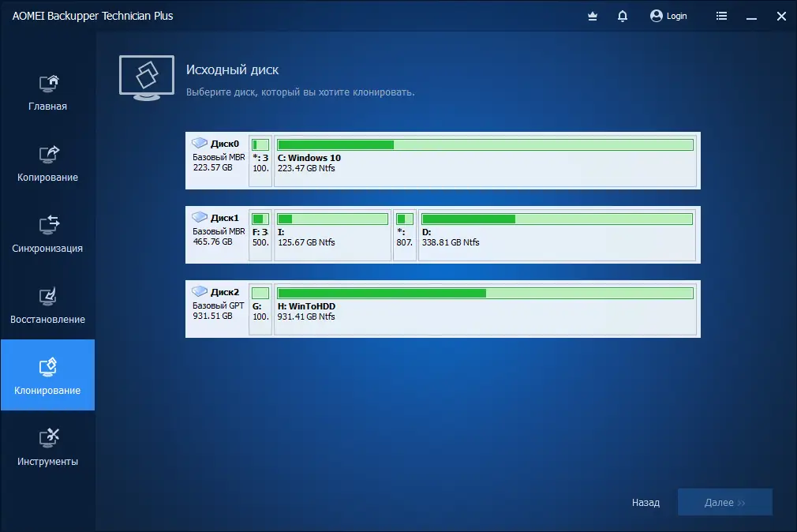
Task: Select Диск2 drive icon
Action: tap(199, 291)
